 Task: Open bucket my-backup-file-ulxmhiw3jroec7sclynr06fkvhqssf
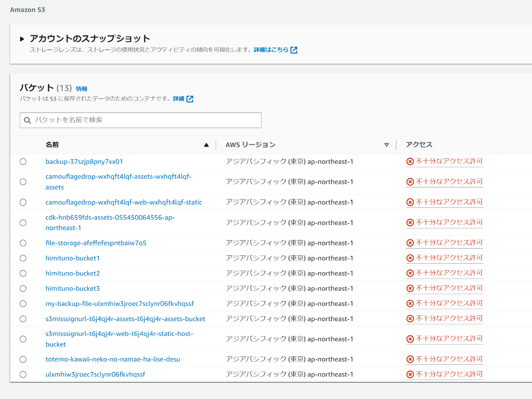coord(120,304)
